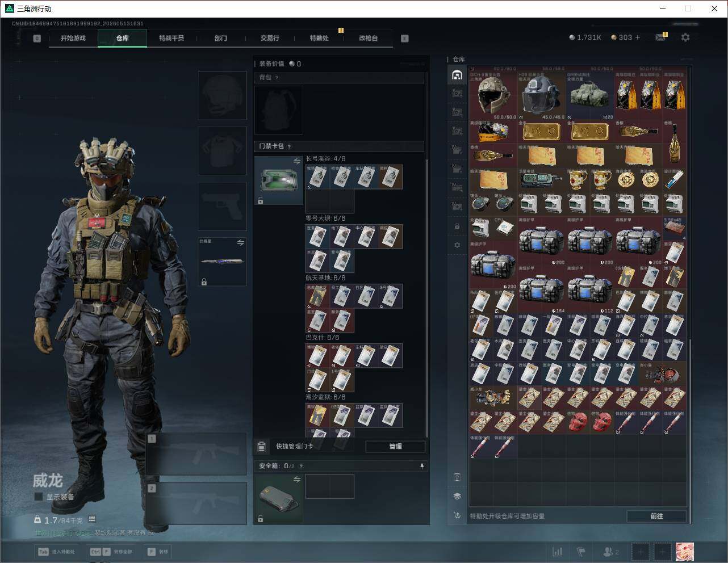The image size is (728, 563).
Task: Go to the 交易行 tab
Action: [270, 38]
